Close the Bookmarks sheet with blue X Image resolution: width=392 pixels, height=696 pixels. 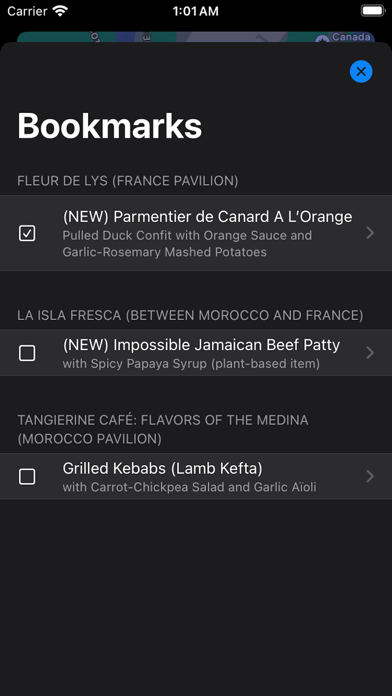(361, 71)
